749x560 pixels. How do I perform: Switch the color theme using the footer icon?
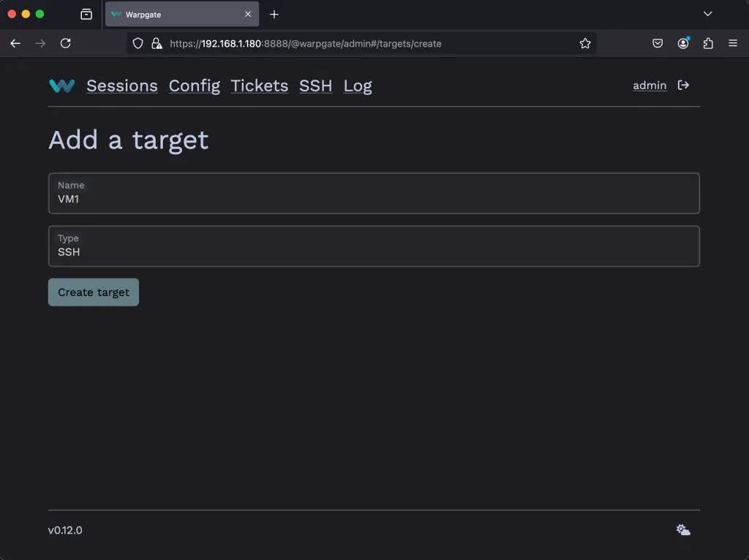click(x=682, y=529)
